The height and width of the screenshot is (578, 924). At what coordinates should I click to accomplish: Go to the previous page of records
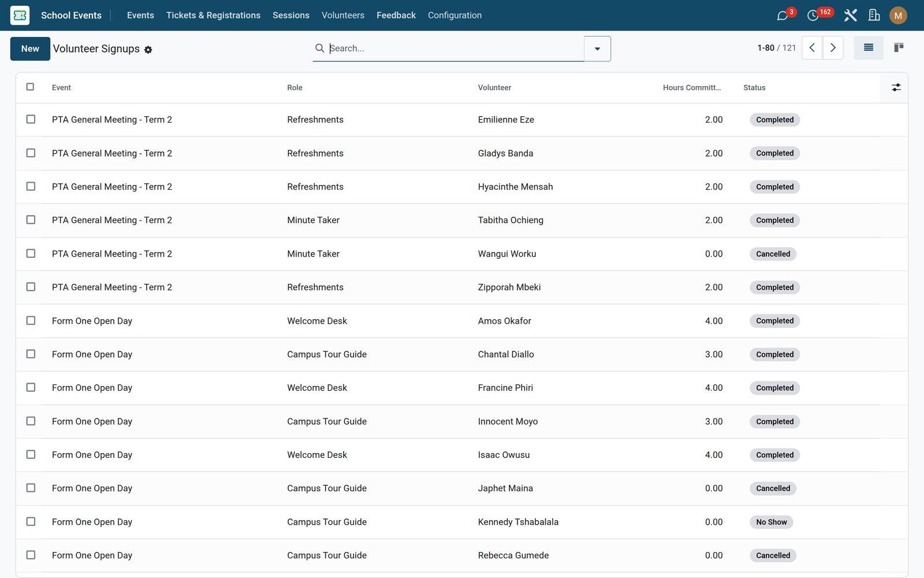pyautogui.click(x=812, y=48)
